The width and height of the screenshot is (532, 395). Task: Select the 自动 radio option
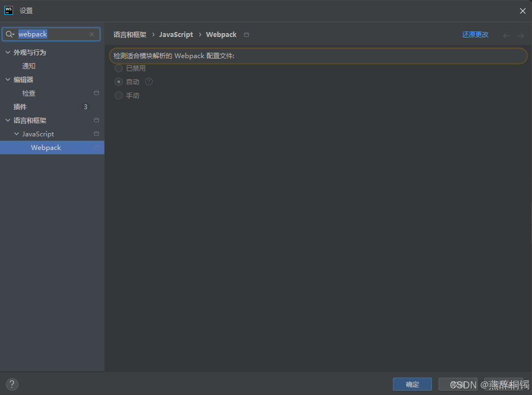pyautogui.click(x=118, y=82)
